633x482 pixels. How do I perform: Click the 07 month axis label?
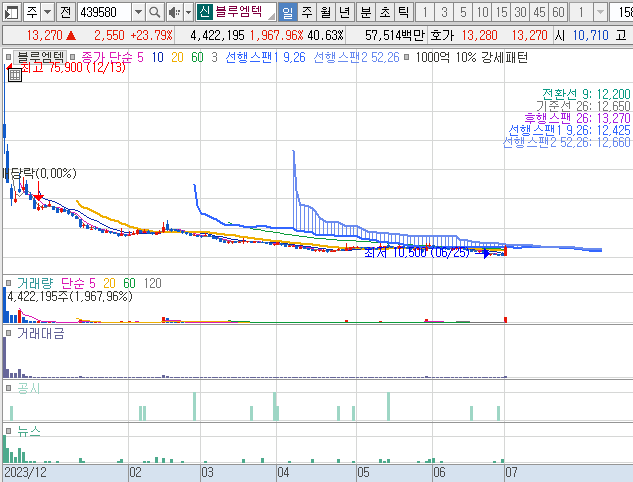tap(511, 472)
